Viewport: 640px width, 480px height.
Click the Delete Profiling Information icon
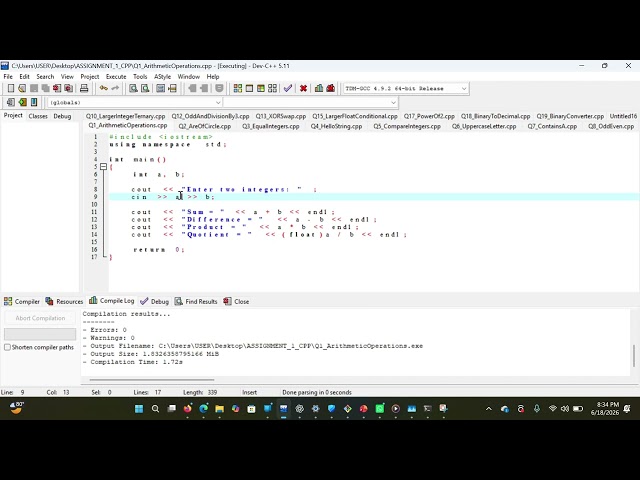pos(331,88)
